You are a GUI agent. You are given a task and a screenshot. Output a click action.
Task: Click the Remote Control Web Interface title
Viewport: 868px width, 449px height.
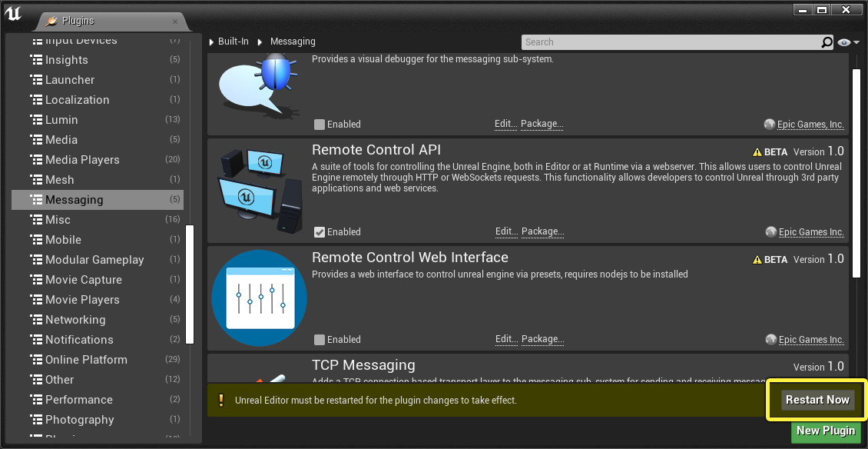coord(409,258)
